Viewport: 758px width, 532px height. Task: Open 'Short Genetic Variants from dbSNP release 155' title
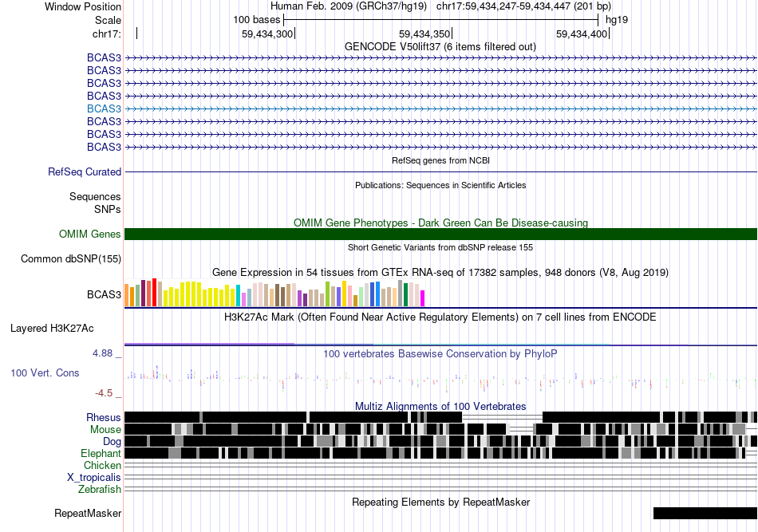pos(440,247)
